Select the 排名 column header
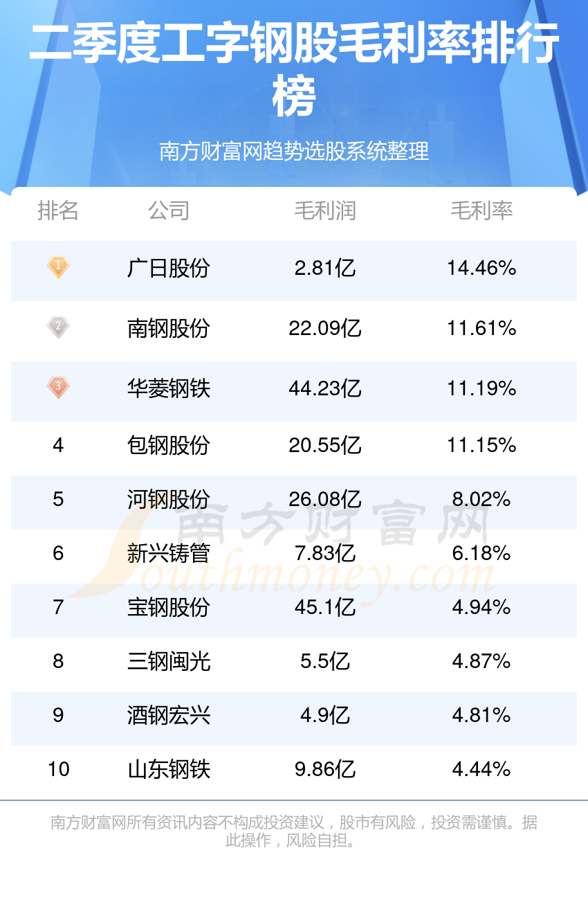Viewport: 588px width, 900px height. pyautogui.click(x=58, y=210)
